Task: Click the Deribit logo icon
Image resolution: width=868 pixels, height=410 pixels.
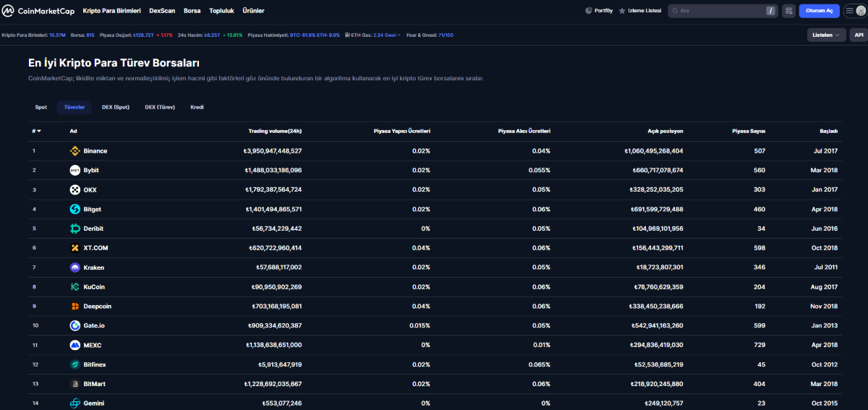Action: 75,229
